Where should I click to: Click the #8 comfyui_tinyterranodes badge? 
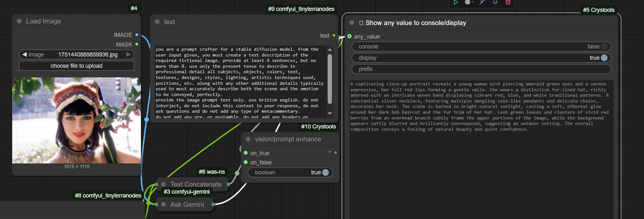(108, 196)
